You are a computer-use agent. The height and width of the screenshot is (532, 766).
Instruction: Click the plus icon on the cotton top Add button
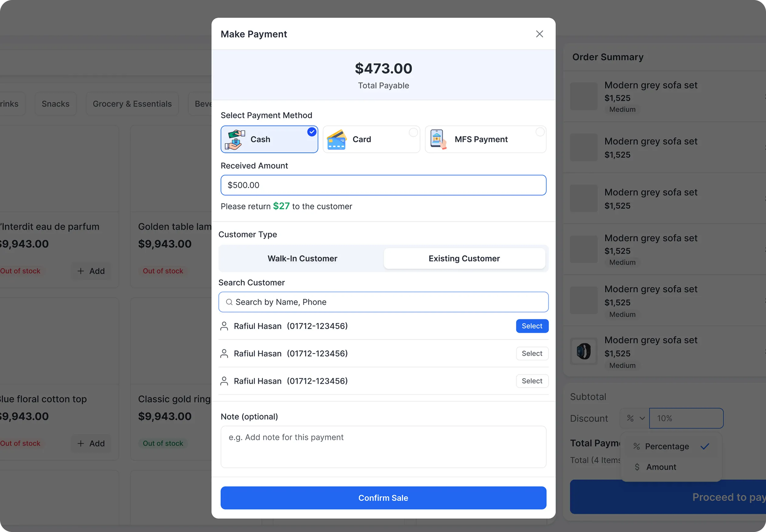coord(80,443)
